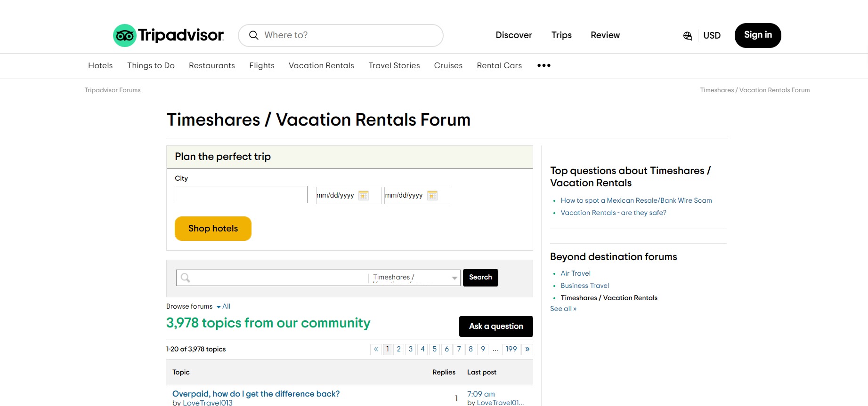
Task: Click into the Where to? search field
Action: [341, 35]
